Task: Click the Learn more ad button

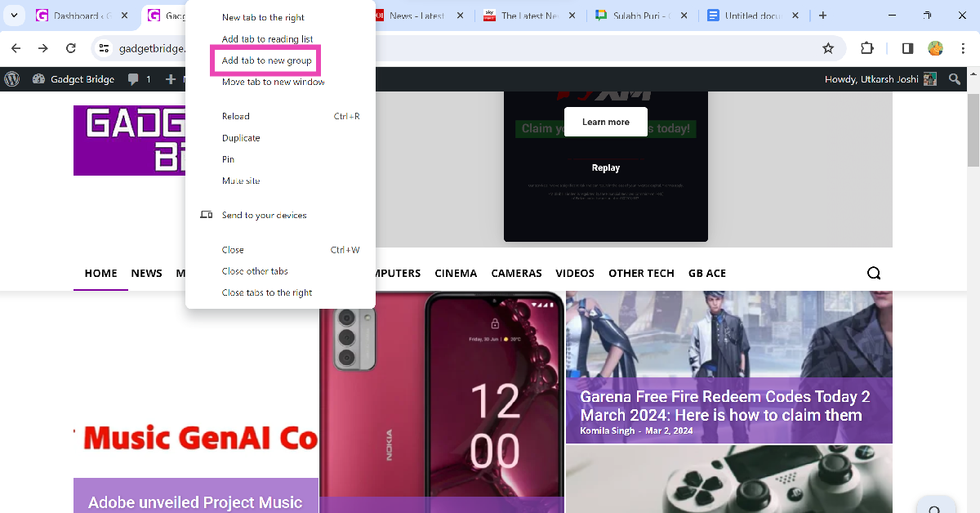Action: pyautogui.click(x=606, y=122)
